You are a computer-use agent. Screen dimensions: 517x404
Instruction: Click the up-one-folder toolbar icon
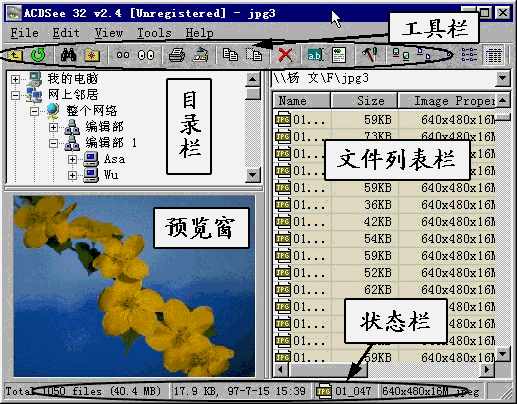point(15,55)
